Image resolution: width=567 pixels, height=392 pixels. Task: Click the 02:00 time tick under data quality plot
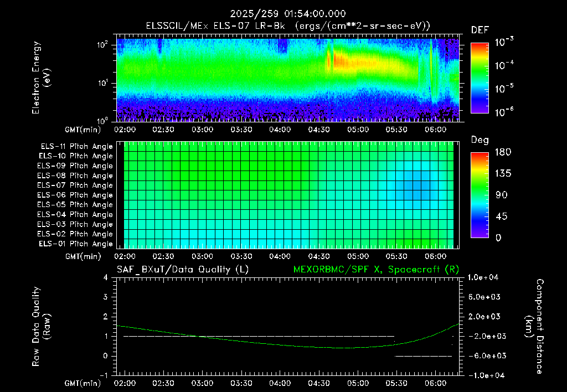pos(125,383)
